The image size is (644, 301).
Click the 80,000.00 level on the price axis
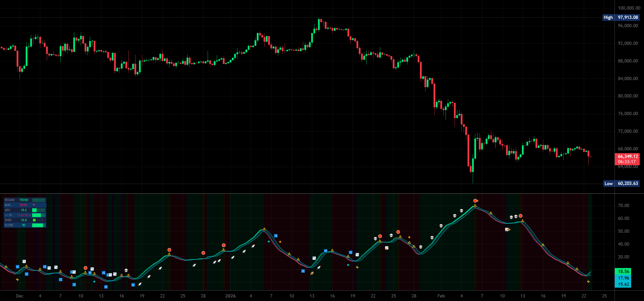pyautogui.click(x=628, y=96)
